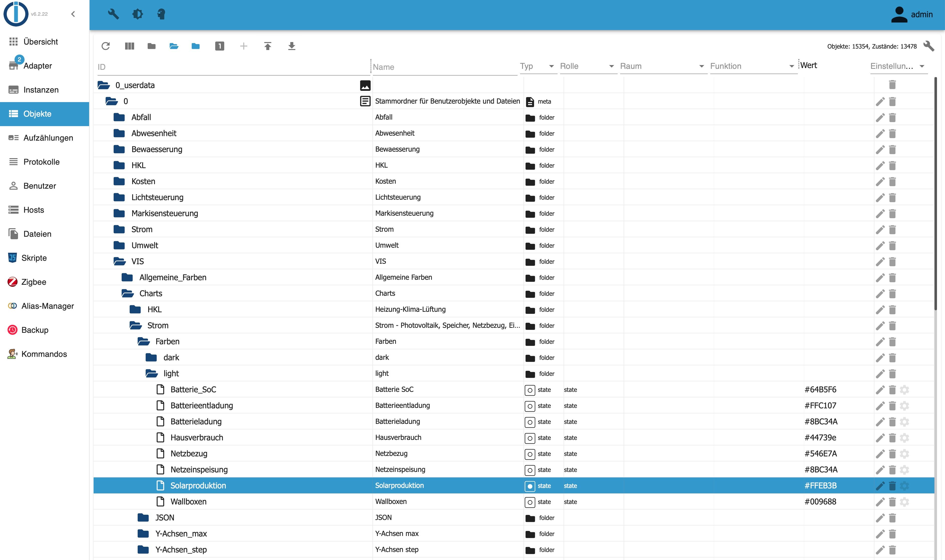Open Protokolle in sidebar

click(x=45, y=162)
